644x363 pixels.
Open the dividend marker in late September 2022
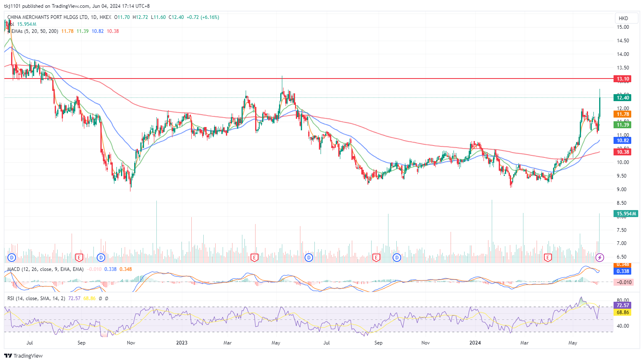101,258
